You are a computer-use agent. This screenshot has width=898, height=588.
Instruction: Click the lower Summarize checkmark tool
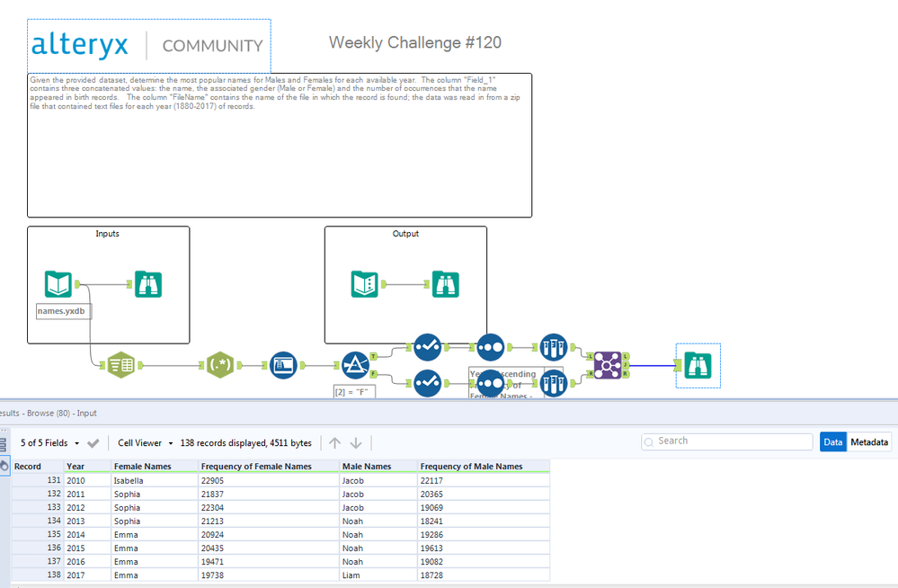(x=427, y=383)
